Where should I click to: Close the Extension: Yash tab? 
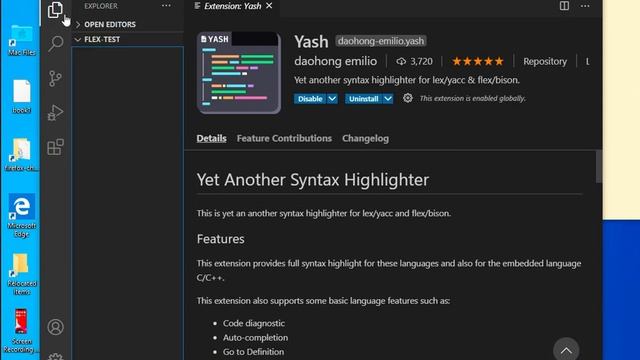click(269, 6)
